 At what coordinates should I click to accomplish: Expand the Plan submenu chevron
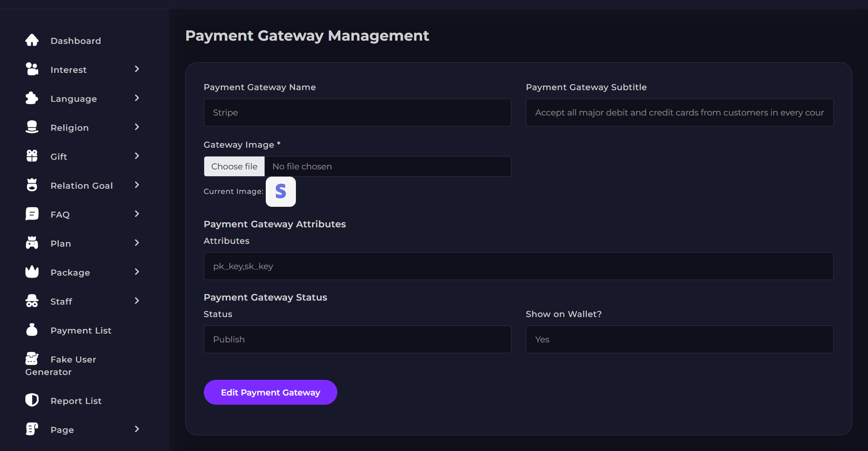[x=137, y=243]
